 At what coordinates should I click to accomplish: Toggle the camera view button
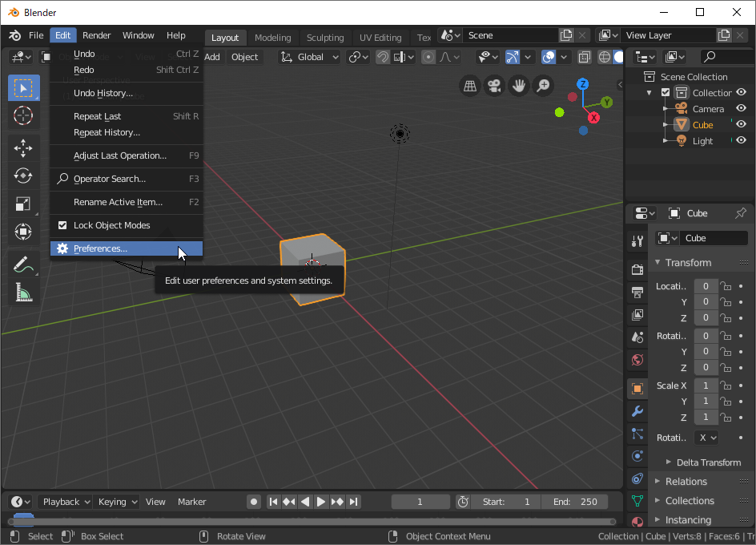494,86
